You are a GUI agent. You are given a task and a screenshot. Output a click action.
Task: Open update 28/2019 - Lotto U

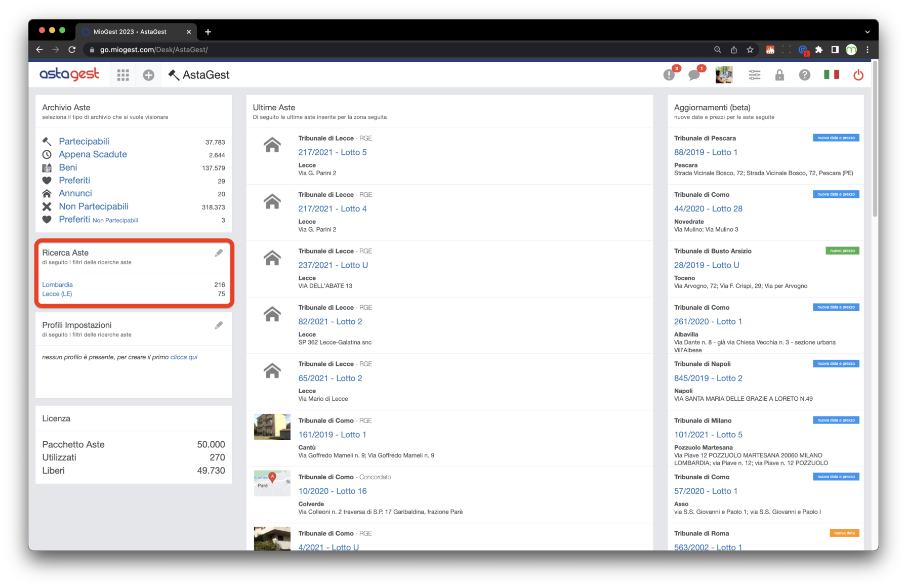click(x=707, y=265)
